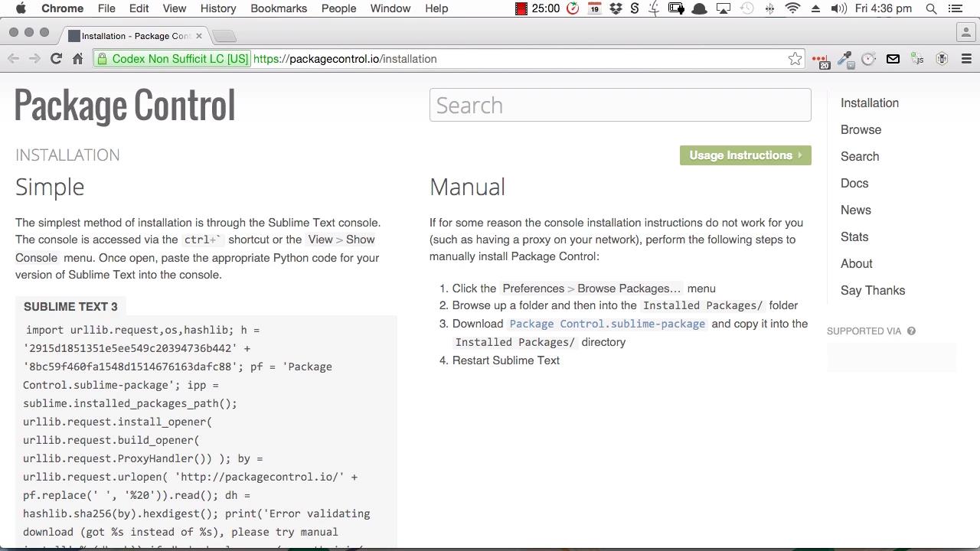Click the address bar URL

tap(345, 59)
